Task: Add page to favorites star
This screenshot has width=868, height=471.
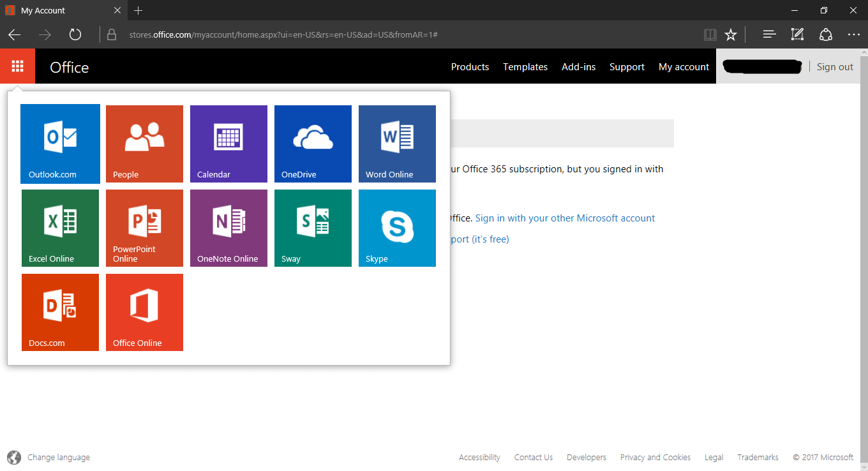Action: (731, 35)
